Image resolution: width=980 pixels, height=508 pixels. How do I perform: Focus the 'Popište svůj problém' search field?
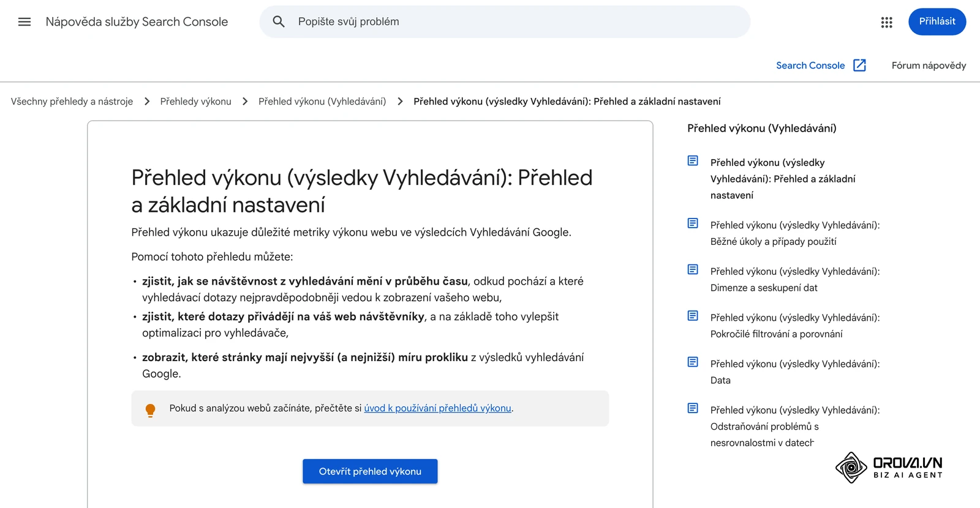point(505,22)
